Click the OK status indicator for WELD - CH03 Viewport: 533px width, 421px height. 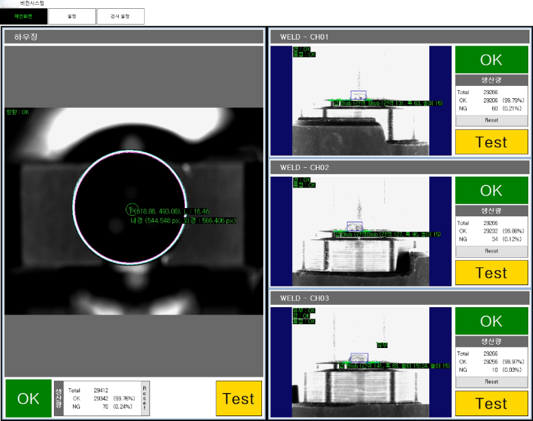pos(491,321)
